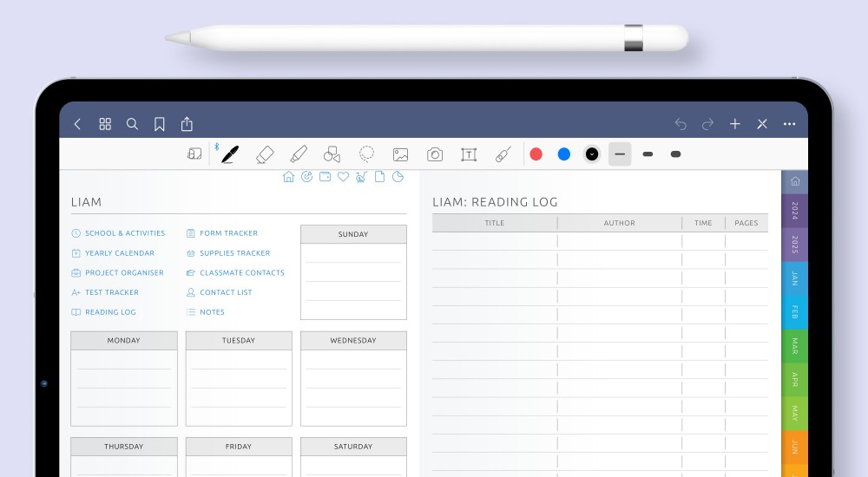Redo the last action
Screen dimensions: 868x477
(x=708, y=124)
